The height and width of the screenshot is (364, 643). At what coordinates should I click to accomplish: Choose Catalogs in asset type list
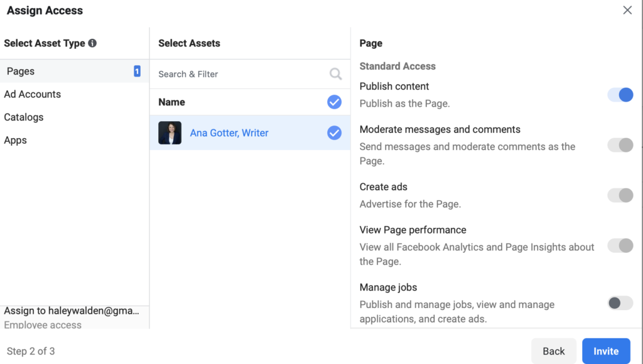24,117
